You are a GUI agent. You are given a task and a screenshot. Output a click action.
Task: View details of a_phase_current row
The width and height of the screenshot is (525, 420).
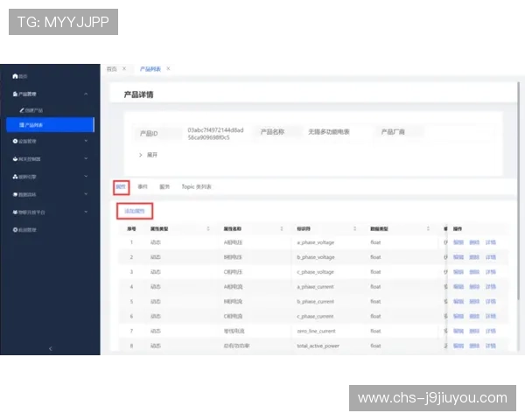point(491,287)
